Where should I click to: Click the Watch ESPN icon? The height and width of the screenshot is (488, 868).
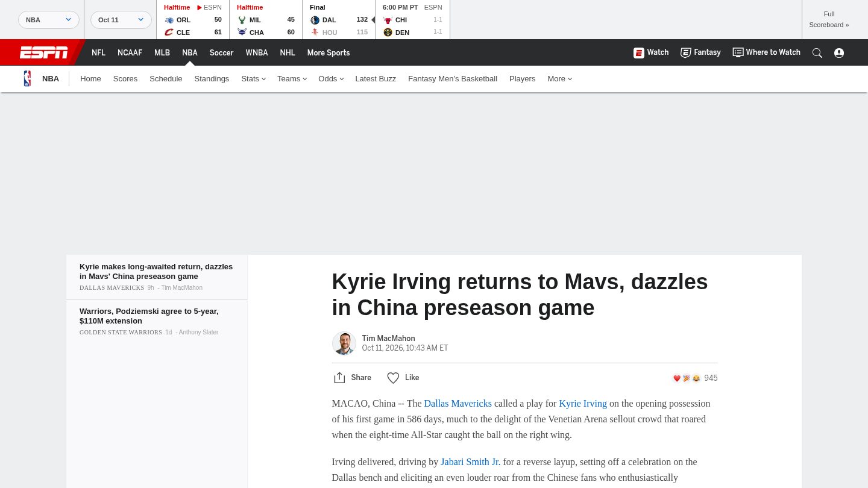639,53
